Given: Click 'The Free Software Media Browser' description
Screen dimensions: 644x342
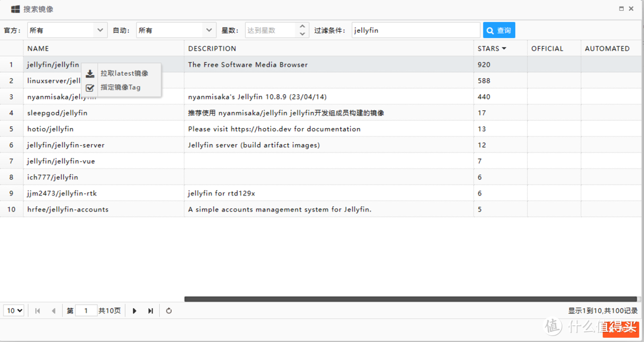Looking at the screenshot, I should pyautogui.click(x=247, y=64).
